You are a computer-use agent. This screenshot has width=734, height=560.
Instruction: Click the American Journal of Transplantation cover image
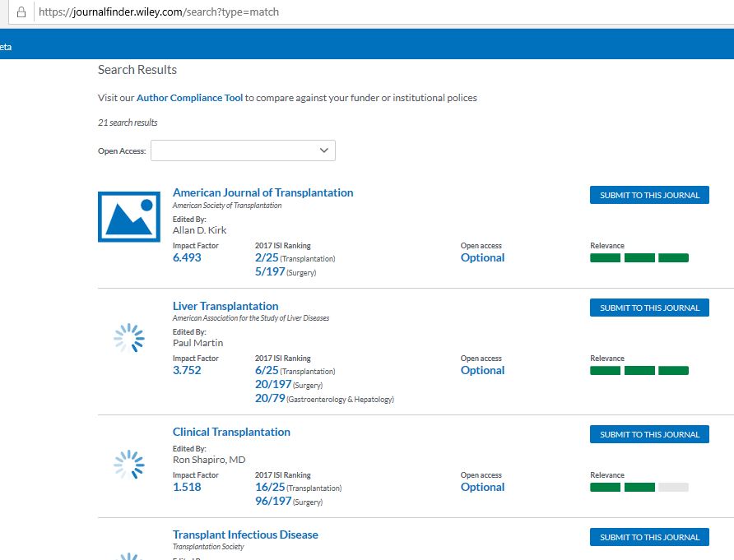129,216
